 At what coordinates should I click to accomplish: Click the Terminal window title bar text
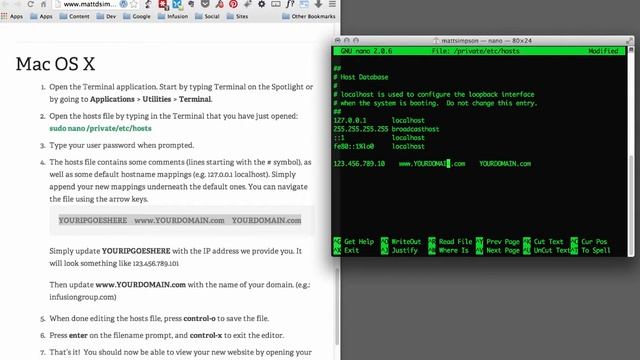[x=486, y=41]
